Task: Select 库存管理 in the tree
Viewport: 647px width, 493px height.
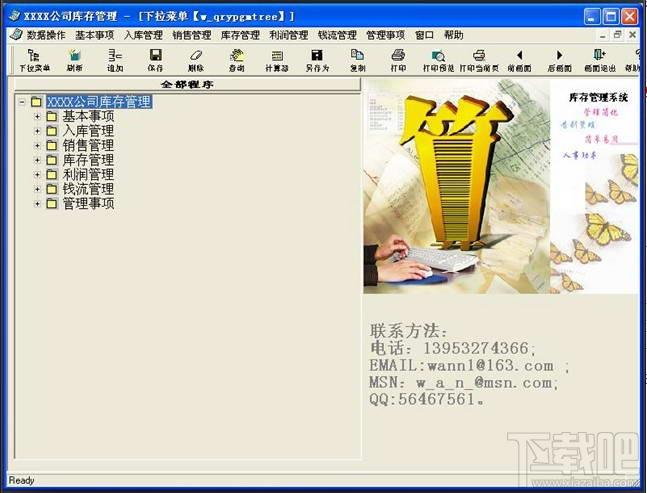Action: 88,160
